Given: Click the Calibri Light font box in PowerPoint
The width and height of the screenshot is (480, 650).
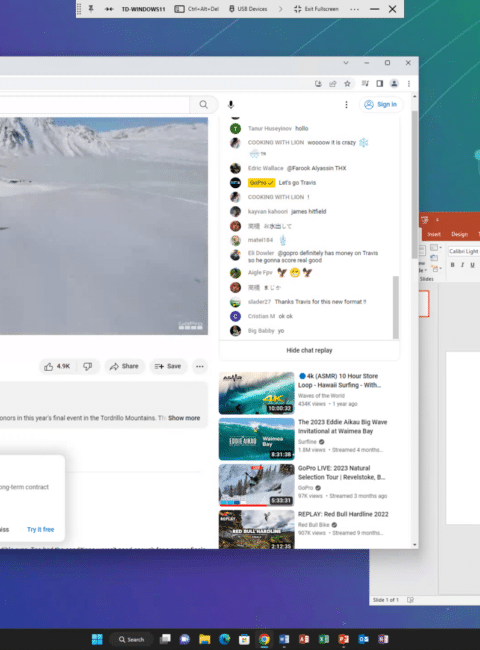Looking at the screenshot, I should click(x=464, y=251).
